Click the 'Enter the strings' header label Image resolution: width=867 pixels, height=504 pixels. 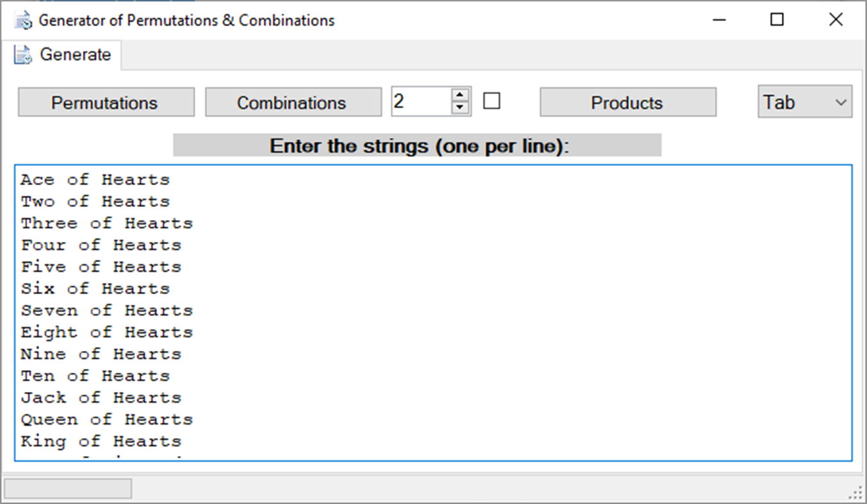click(x=417, y=145)
